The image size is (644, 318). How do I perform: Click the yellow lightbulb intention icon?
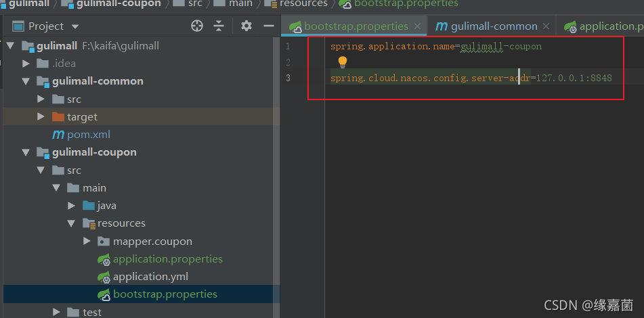tap(343, 62)
